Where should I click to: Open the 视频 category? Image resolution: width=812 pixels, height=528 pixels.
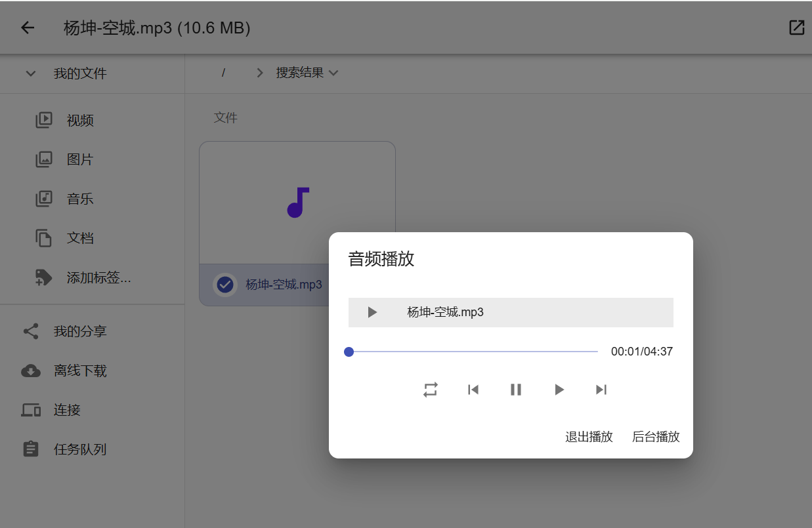80,120
